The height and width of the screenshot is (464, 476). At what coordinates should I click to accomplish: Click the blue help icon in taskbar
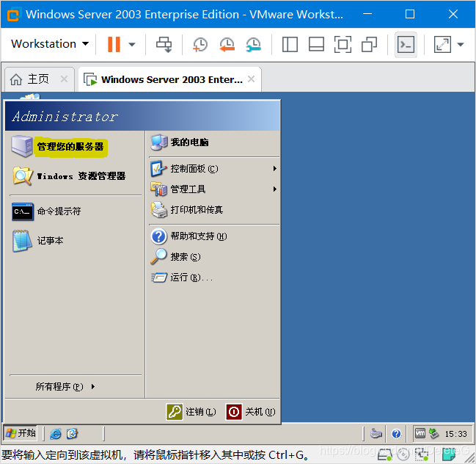click(x=397, y=434)
